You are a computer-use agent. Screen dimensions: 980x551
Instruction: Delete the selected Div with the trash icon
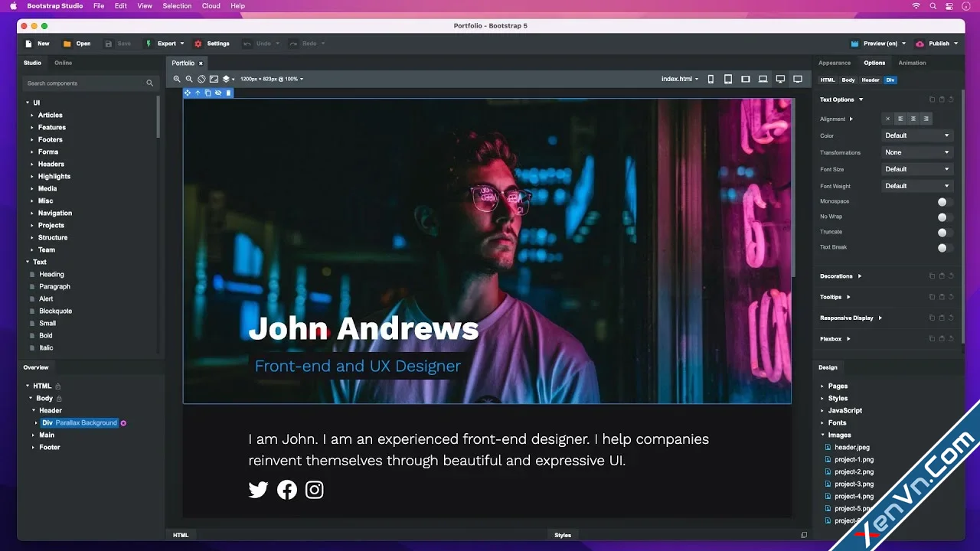click(228, 93)
